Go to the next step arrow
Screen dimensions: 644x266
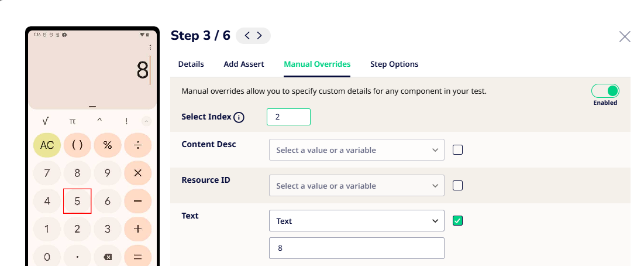coord(259,36)
